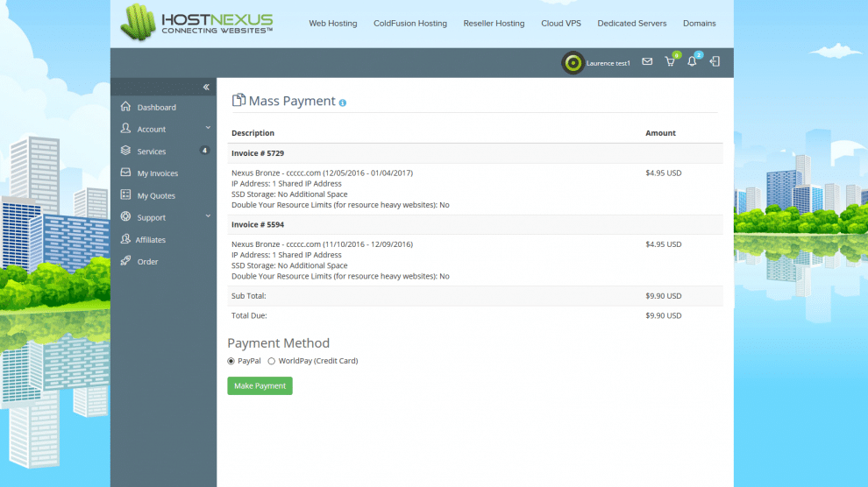Open the shopping cart icon
This screenshot has width=868, height=487.
coord(670,61)
